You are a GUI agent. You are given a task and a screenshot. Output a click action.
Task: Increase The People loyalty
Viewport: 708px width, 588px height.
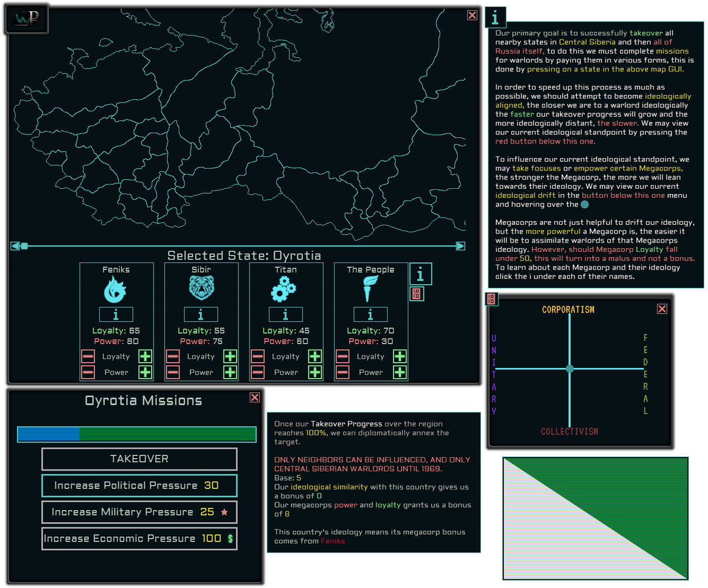400,356
